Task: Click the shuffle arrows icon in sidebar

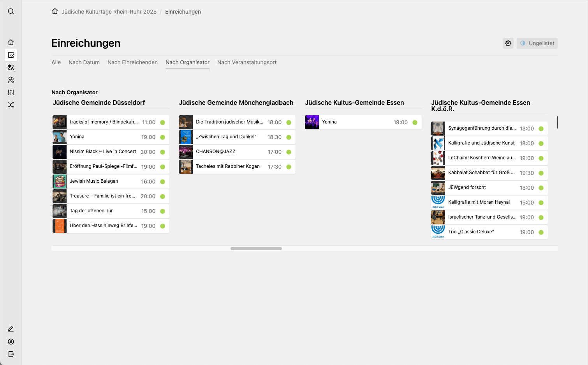Action: click(x=11, y=105)
